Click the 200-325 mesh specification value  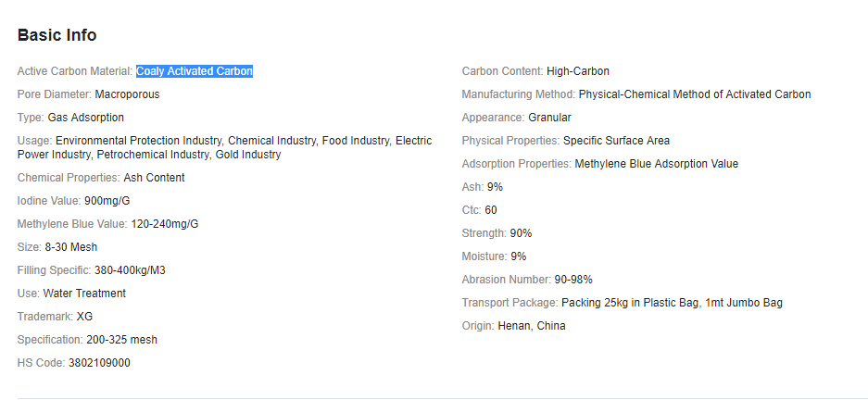[x=121, y=340]
